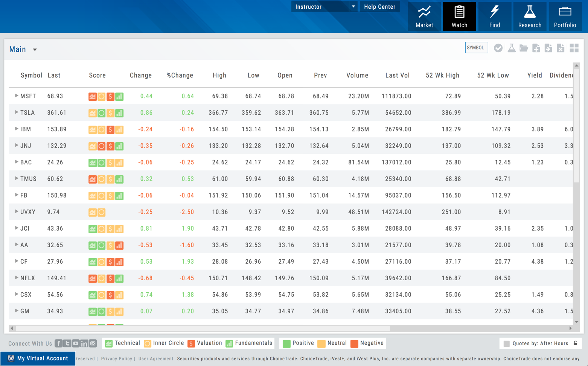
Task: Click the yellow Neutral legend swatch
Action: 321,343
